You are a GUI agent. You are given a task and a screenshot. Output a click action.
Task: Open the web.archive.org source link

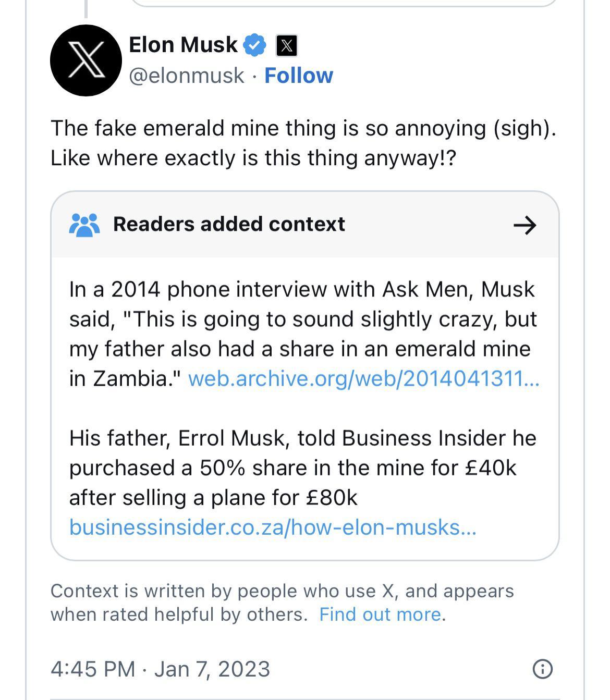pos(363,378)
